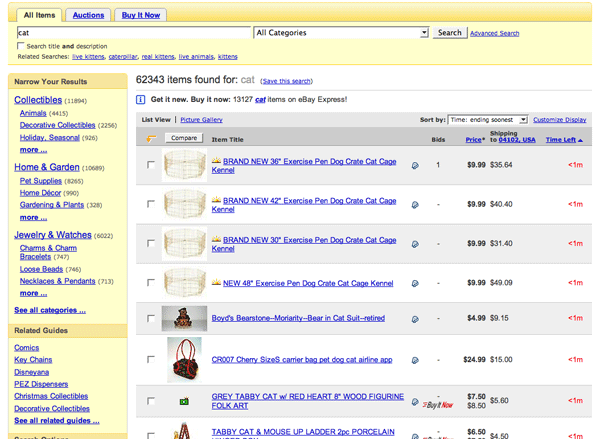
Task: Click Time Left column header
Action: [x=561, y=140]
